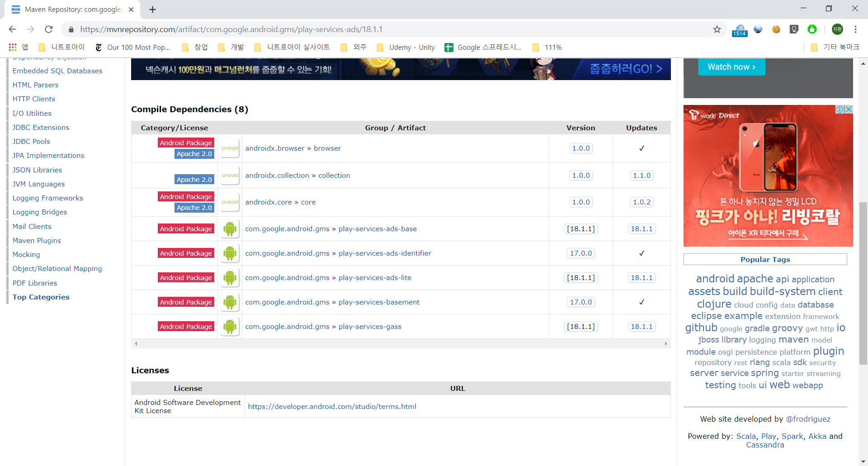Open the 니트로아이 bookmark folder
The image size is (868, 466).
click(61, 47)
